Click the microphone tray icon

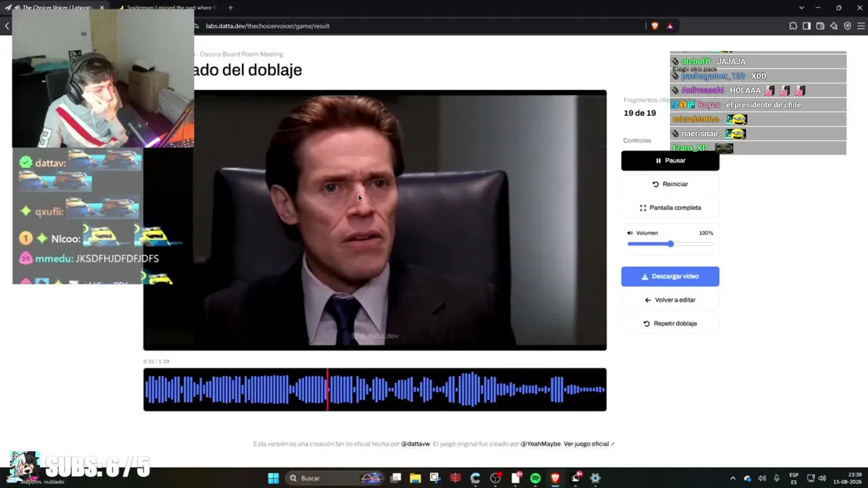click(776, 479)
